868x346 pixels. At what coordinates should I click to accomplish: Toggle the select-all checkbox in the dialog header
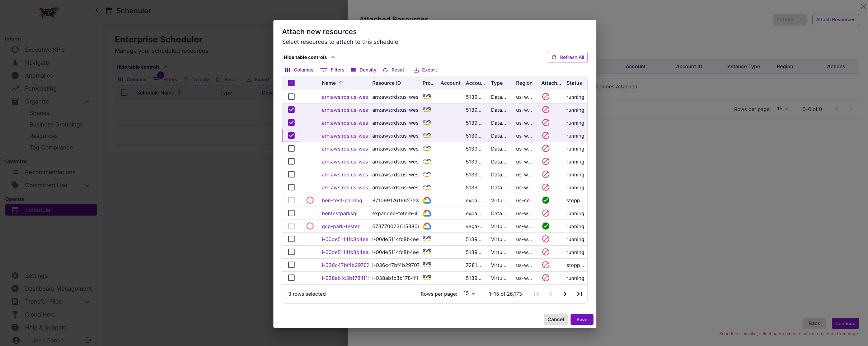tap(291, 83)
